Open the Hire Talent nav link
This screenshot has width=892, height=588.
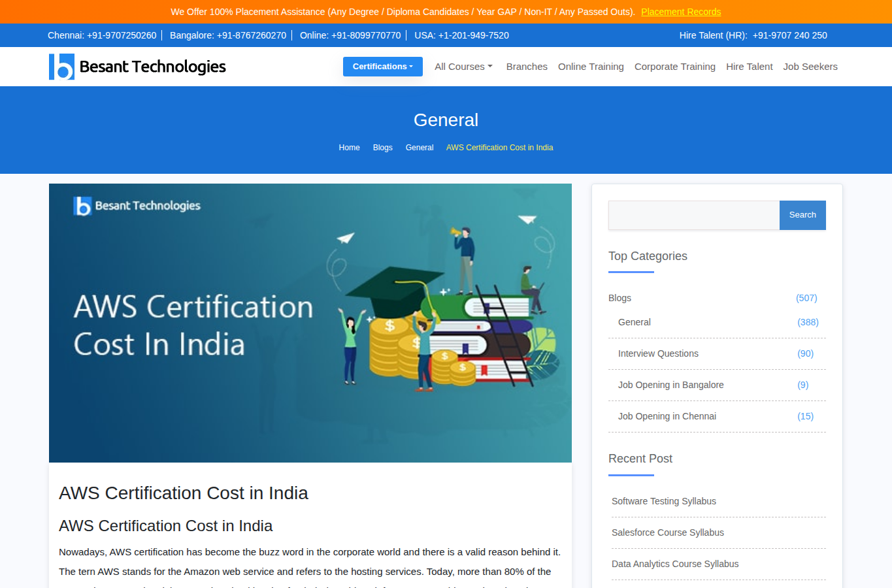pyautogui.click(x=750, y=67)
